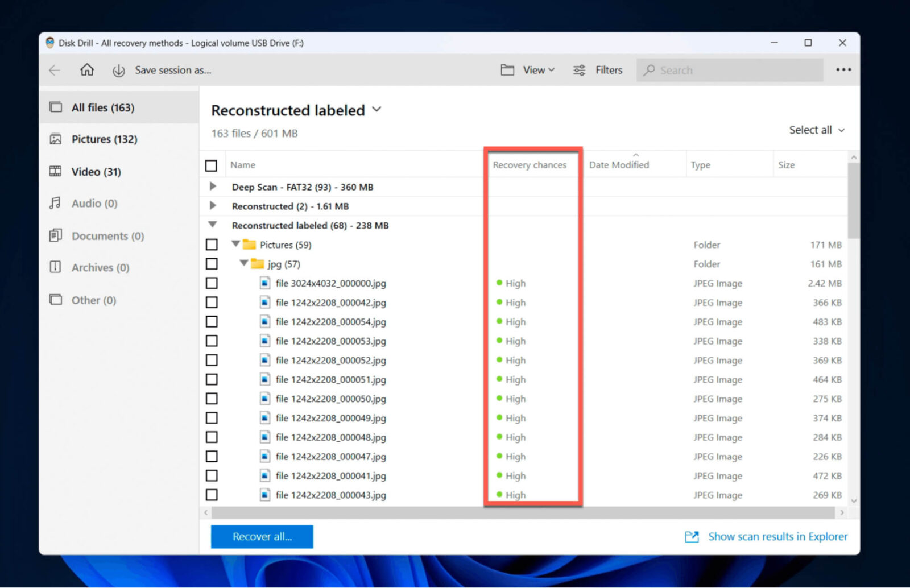Click the Other category folder icon
This screenshot has height=588, width=910.
(55, 300)
